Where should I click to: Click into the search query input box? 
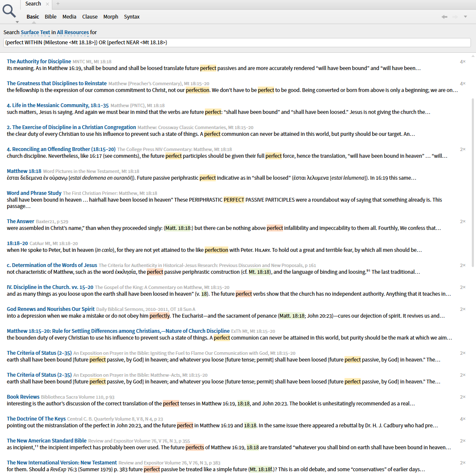click(237, 43)
